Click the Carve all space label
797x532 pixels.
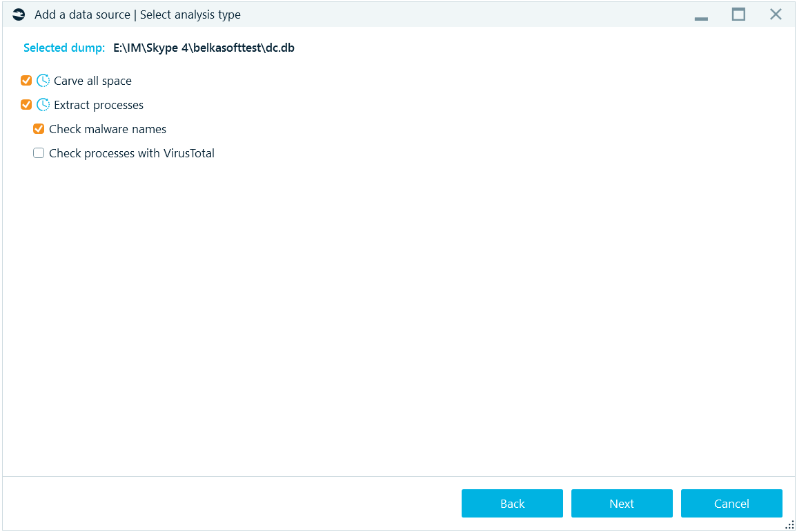pos(92,81)
